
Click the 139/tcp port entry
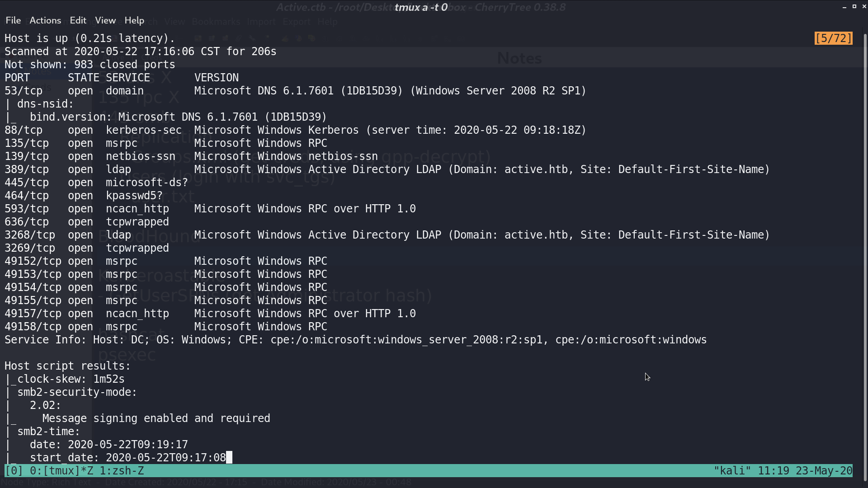[27, 156]
